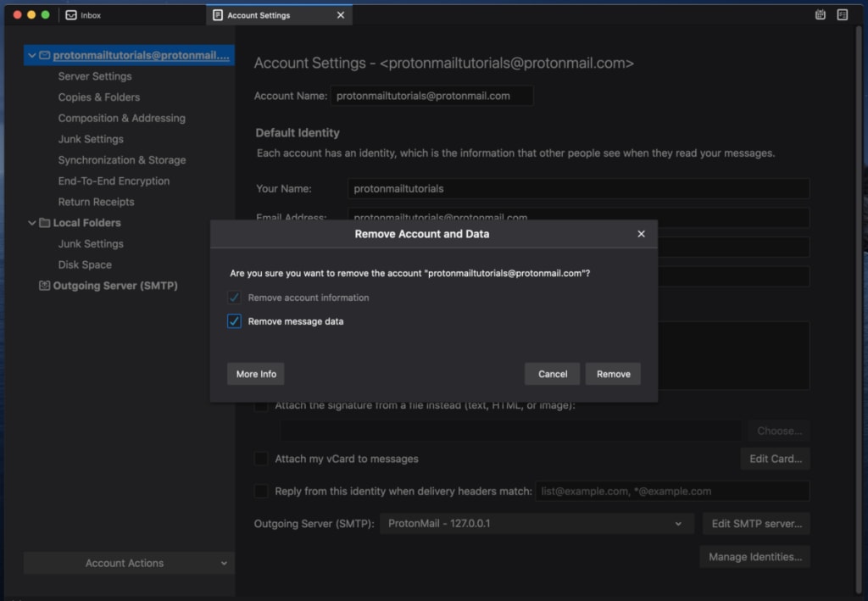Click the Inbox tab mail icon
Viewport: 868px width, 601px height.
coord(71,15)
